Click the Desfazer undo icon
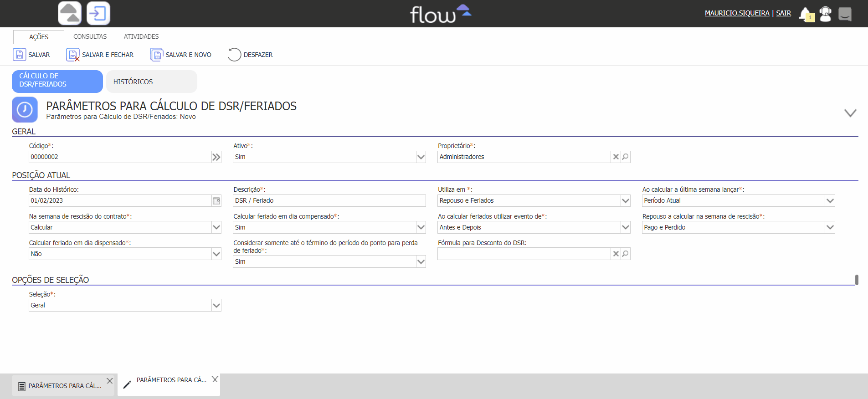The width and height of the screenshot is (868, 399). click(x=234, y=55)
